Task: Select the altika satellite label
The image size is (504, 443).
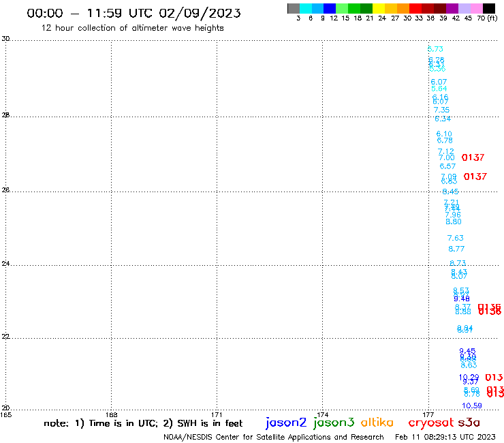Action: point(377,423)
